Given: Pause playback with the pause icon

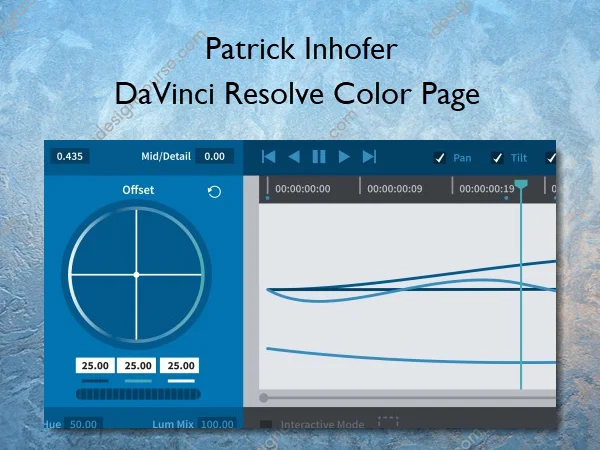Looking at the screenshot, I should pos(319,156).
